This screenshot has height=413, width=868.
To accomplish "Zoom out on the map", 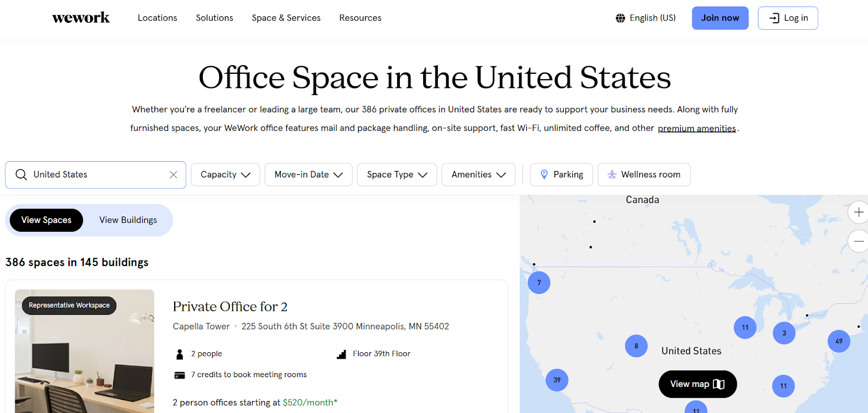I will (x=858, y=241).
